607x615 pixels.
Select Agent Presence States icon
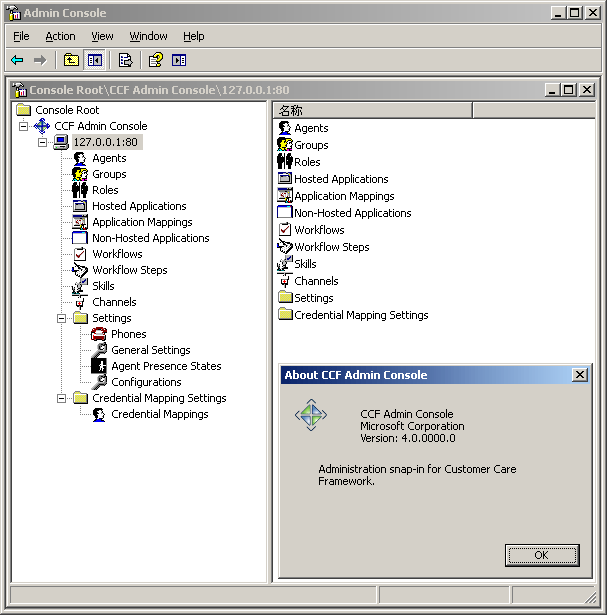99,366
